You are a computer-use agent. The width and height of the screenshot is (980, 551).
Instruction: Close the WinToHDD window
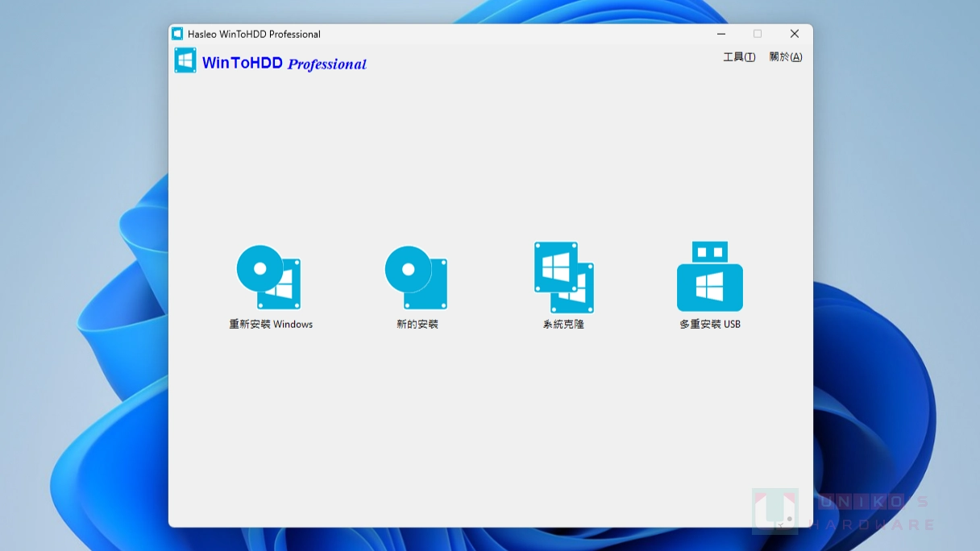click(x=795, y=34)
